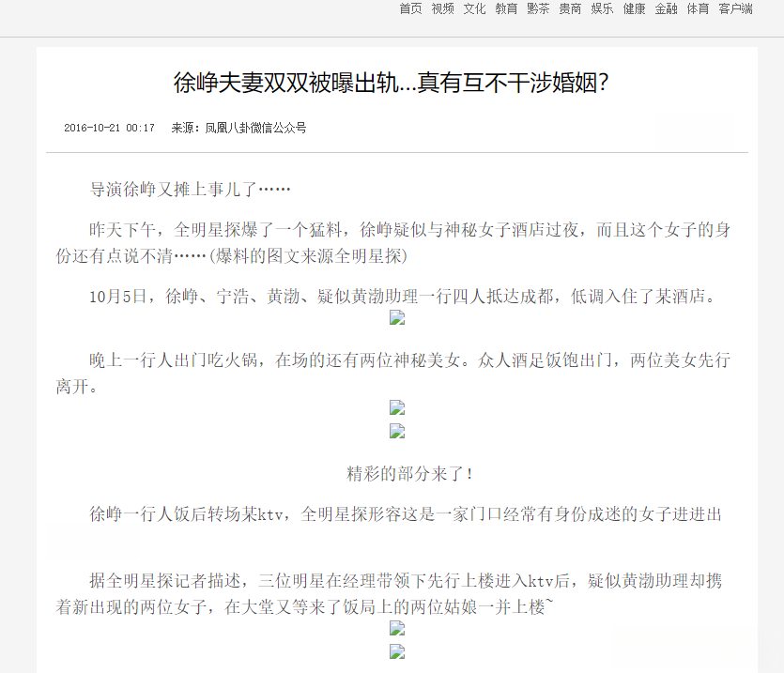Visit the 贵商 section
This screenshot has height=673, width=784.
(570, 8)
